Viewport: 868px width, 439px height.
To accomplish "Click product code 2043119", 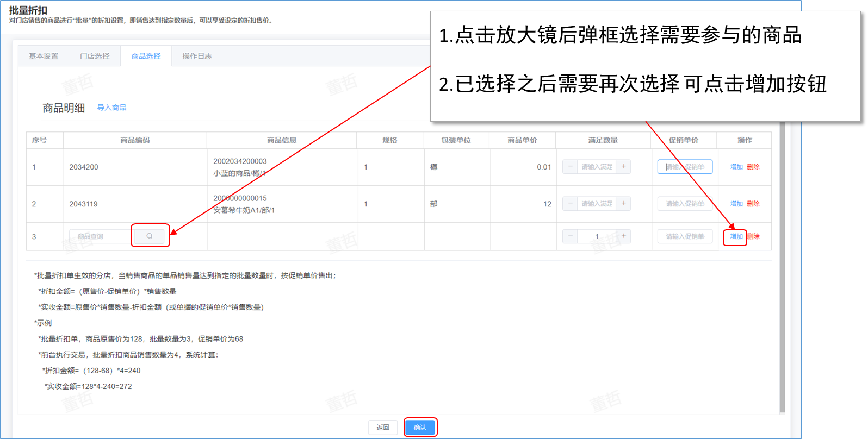I will tap(84, 204).
